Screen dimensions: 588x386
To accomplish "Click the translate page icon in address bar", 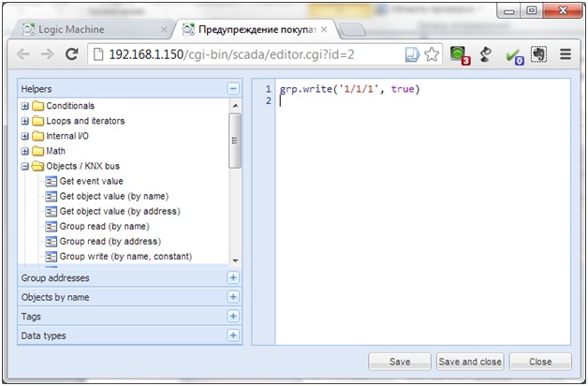I will (x=412, y=54).
